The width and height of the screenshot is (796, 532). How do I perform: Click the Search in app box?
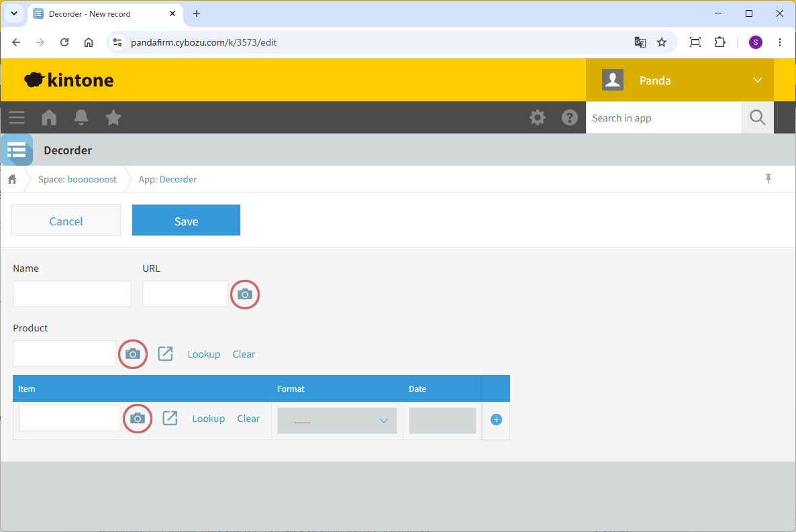[x=664, y=118]
